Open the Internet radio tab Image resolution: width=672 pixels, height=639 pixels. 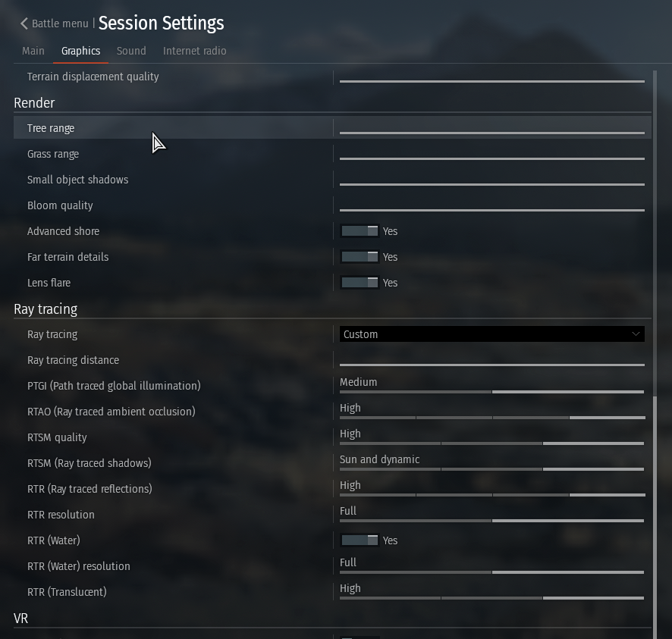(x=195, y=51)
